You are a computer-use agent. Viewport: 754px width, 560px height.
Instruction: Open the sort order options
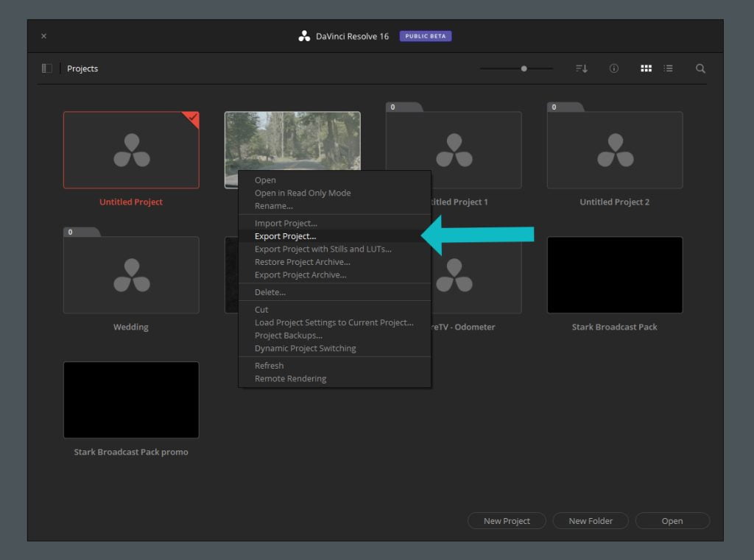click(581, 68)
